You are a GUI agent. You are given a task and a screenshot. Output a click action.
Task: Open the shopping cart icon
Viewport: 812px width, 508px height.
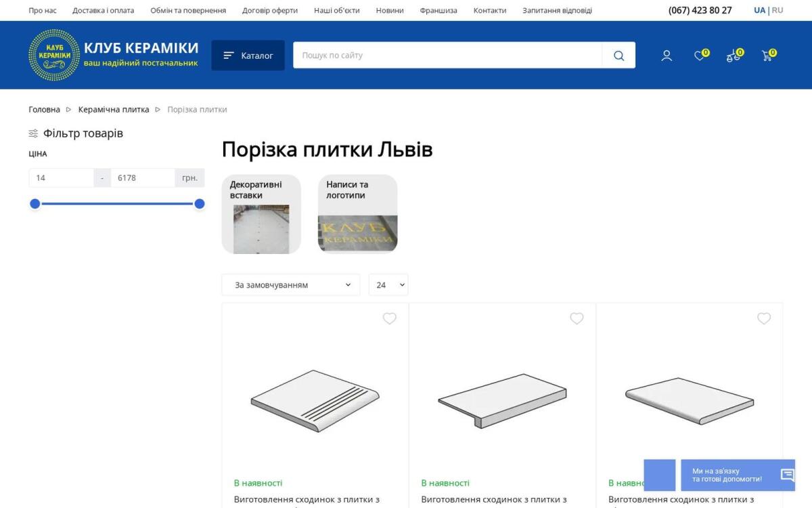coord(767,56)
